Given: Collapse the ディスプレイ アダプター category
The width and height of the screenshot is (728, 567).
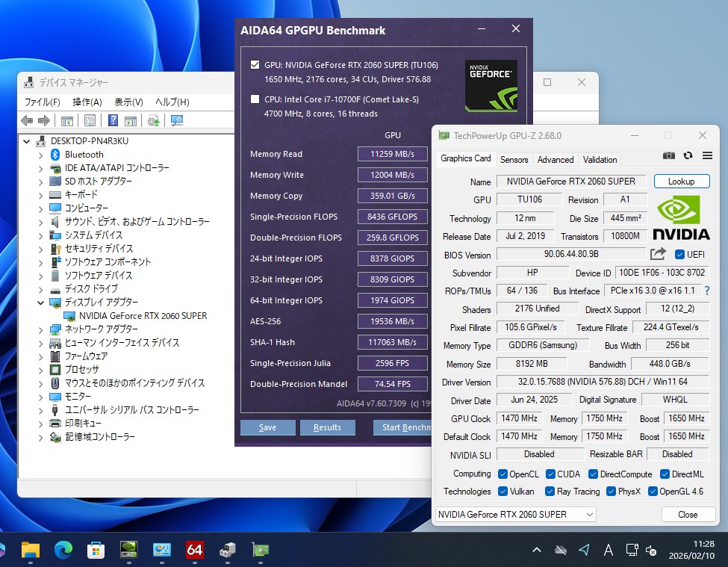Looking at the screenshot, I should [40, 303].
